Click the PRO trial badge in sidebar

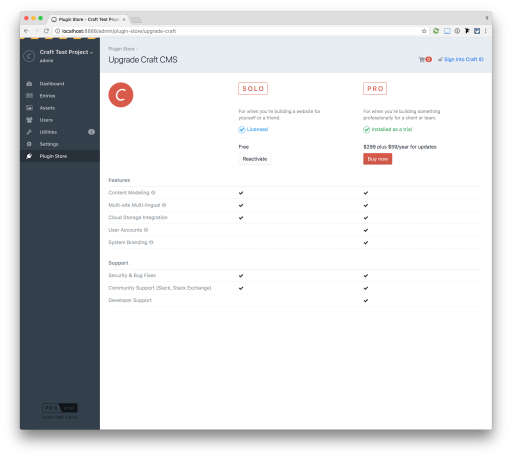tap(60, 408)
